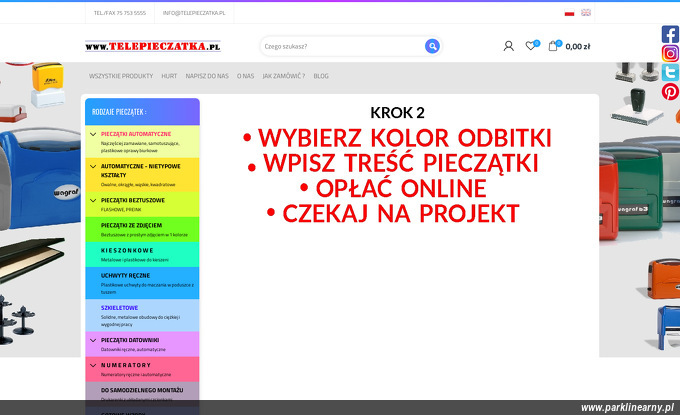Click the www.TELEPIECZATKA.pl logo
680x415 pixels.
(x=153, y=46)
